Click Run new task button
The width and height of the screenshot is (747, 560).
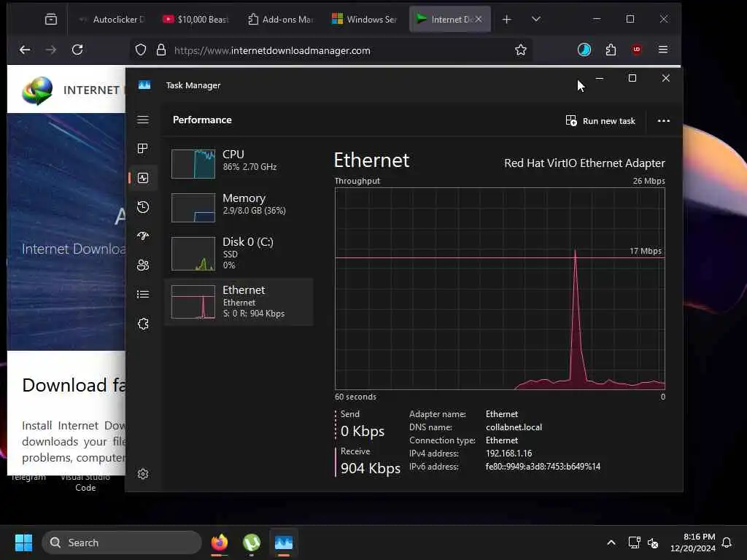tap(600, 121)
